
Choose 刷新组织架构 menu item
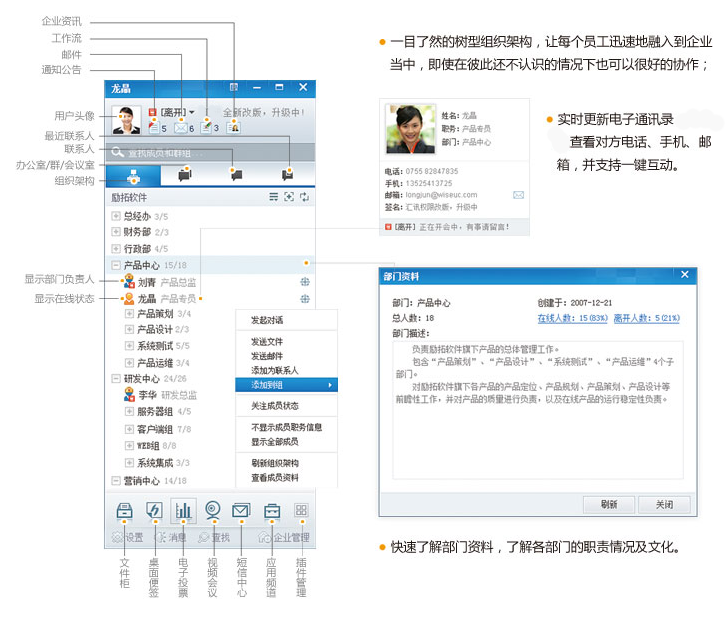pyautogui.click(x=286, y=463)
